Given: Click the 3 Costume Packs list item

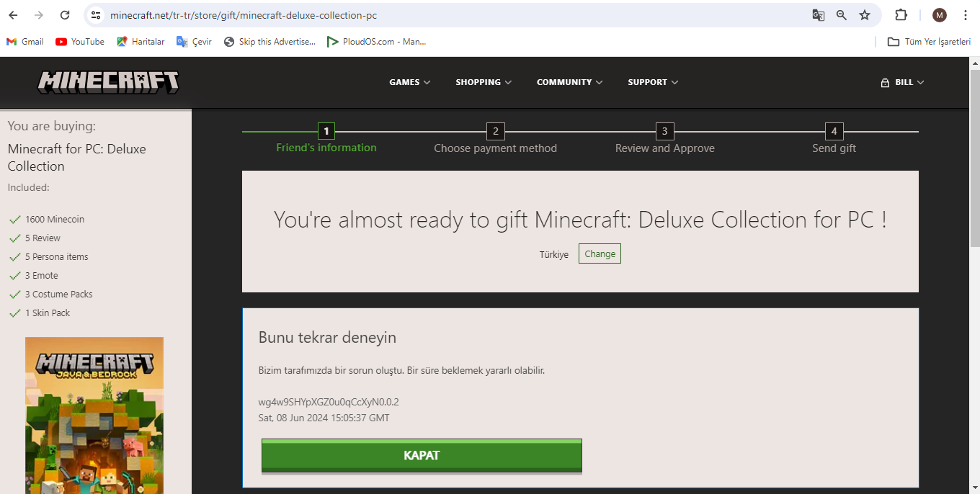Looking at the screenshot, I should [58, 294].
